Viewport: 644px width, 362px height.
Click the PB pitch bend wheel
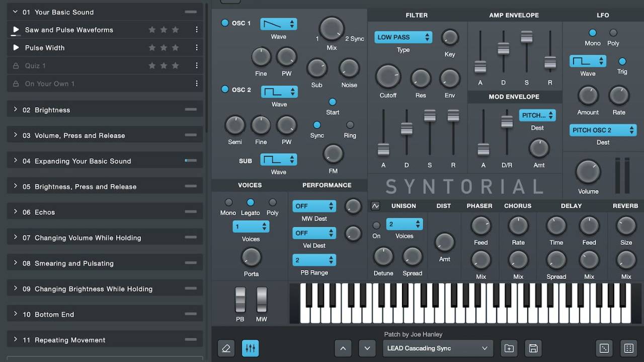[x=240, y=300]
